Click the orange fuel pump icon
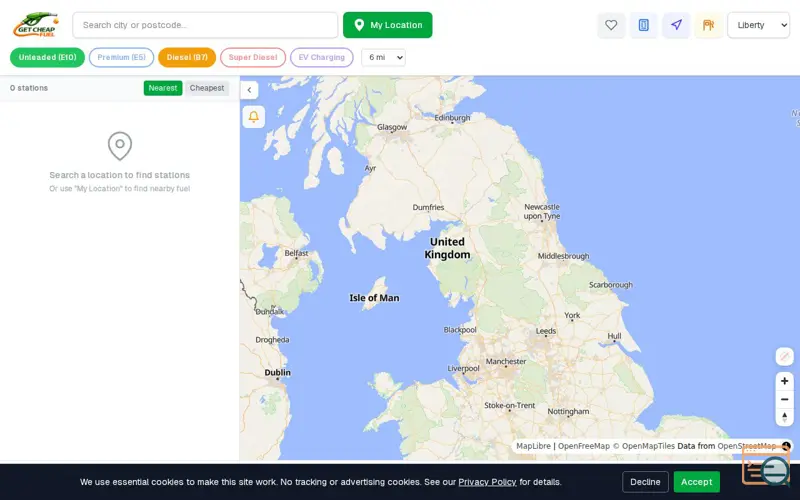This screenshot has width=800, height=500. tap(708, 25)
